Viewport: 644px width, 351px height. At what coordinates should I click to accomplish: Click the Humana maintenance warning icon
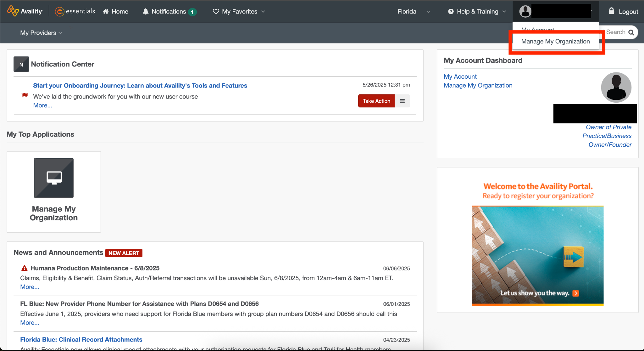click(x=24, y=268)
